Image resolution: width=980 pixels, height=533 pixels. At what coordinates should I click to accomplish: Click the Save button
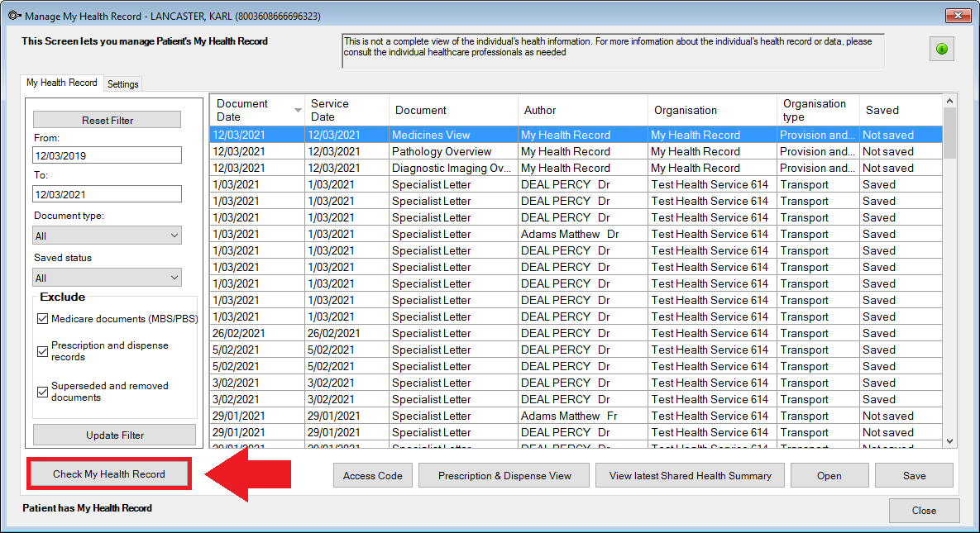[x=915, y=475]
